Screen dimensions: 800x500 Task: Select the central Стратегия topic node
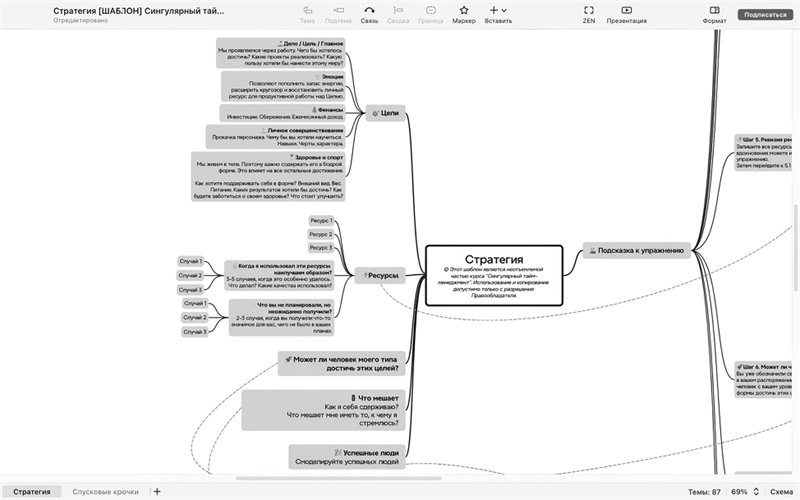tap(494, 273)
